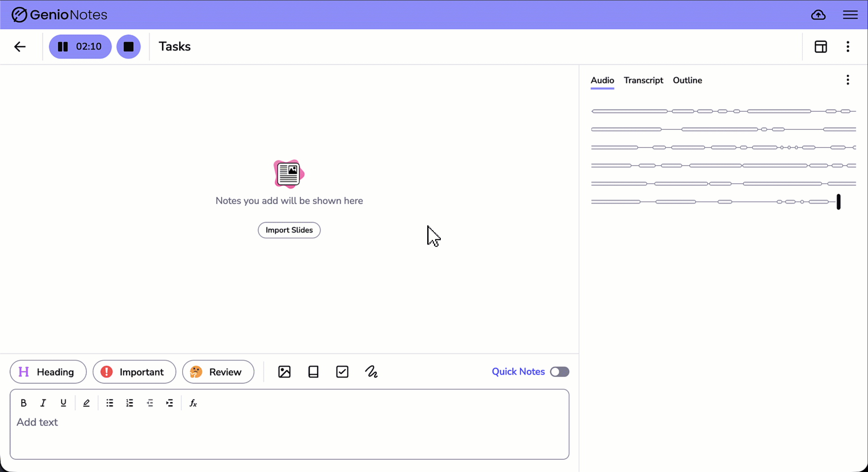Click the audio playhead marker

pos(839,202)
